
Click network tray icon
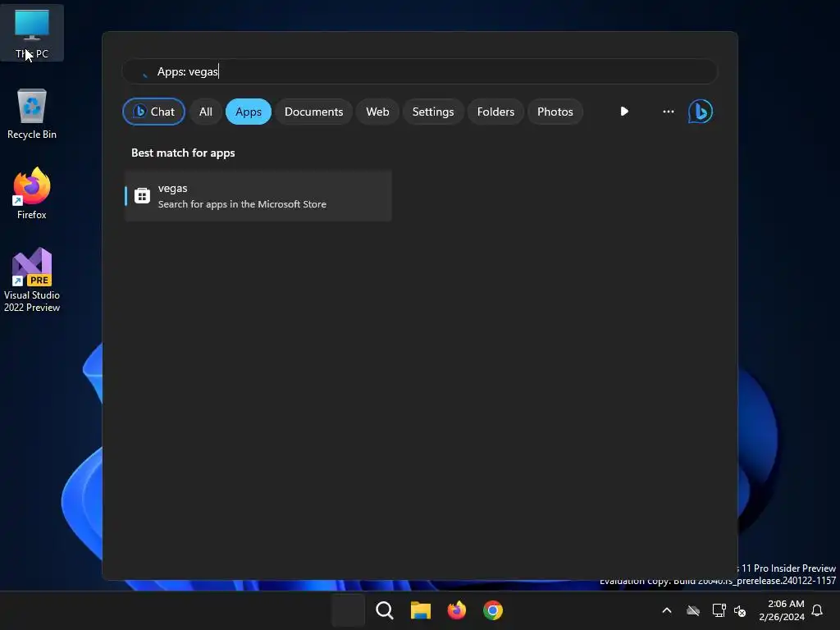pyautogui.click(x=719, y=610)
